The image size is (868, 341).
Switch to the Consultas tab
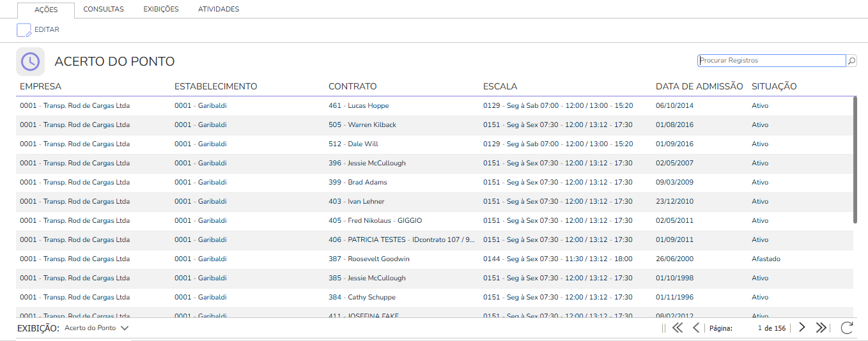(104, 10)
